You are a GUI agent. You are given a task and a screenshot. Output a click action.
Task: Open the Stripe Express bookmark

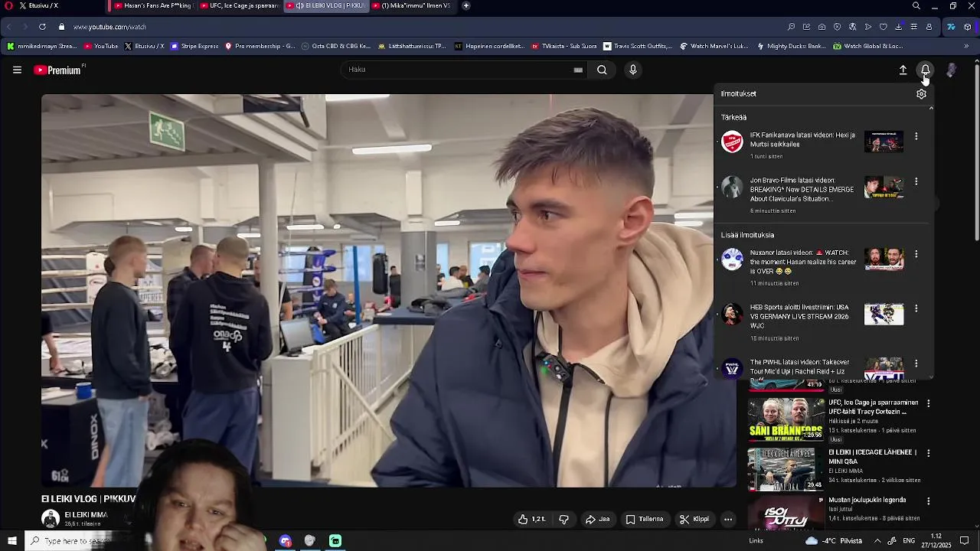point(195,46)
